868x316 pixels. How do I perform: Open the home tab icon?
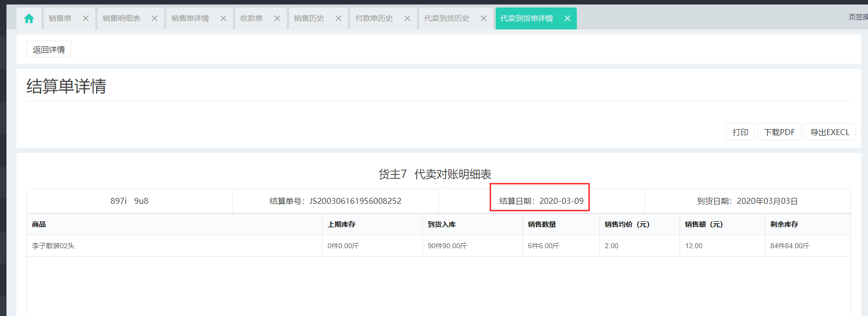(29, 18)
